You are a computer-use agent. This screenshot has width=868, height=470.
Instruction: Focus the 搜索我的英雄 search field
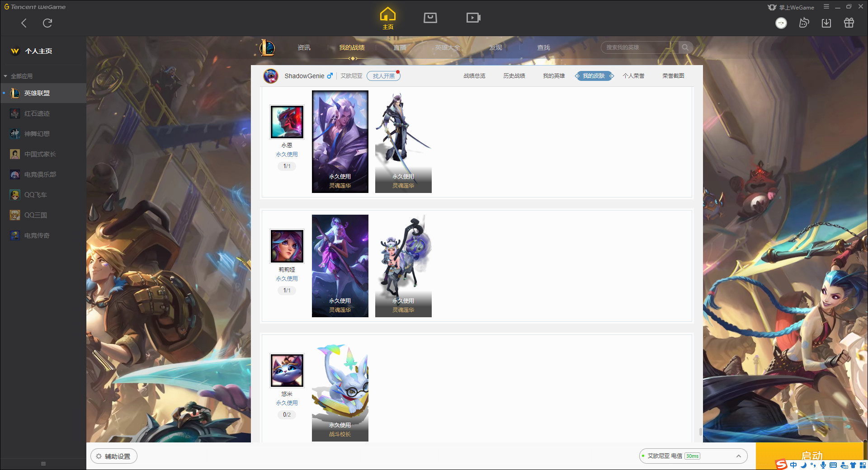click(x=640, y=47)
